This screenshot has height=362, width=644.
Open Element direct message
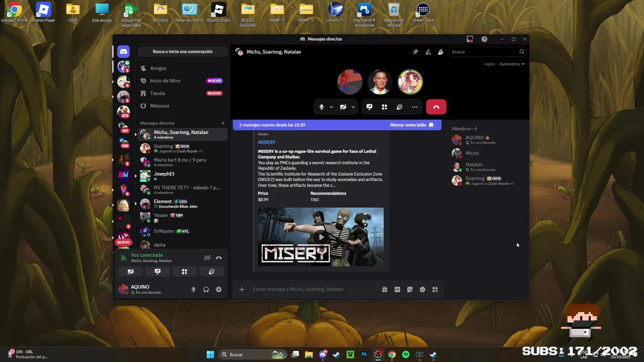coord(182,204)
